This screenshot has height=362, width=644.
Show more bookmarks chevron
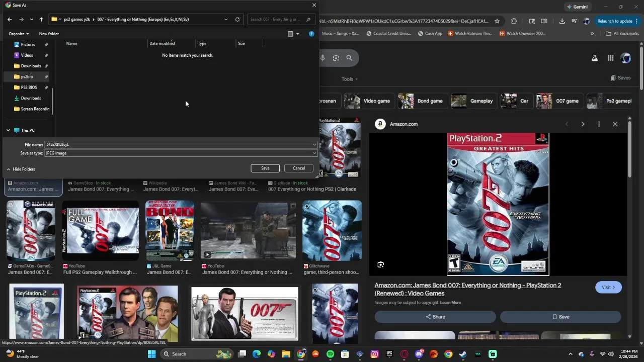point(592,34)
